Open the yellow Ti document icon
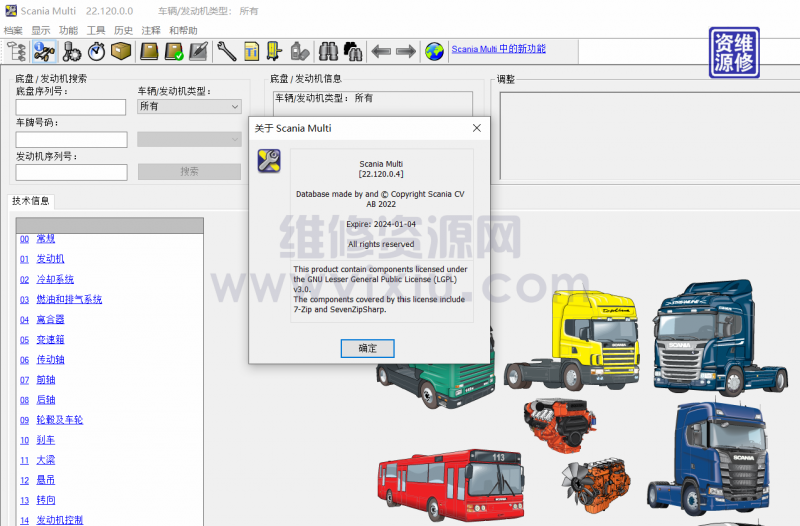The width and height of the screenshot is (800, 526). 251,52
